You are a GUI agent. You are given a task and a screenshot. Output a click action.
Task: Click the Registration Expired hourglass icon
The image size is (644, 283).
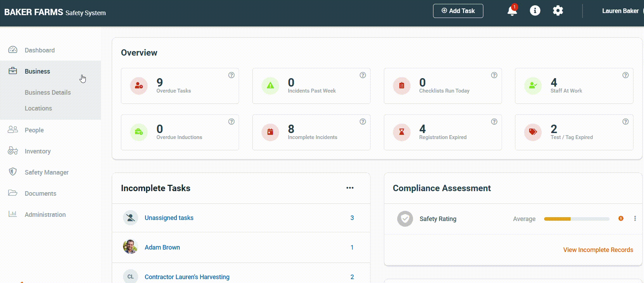(x=401, y=132)
